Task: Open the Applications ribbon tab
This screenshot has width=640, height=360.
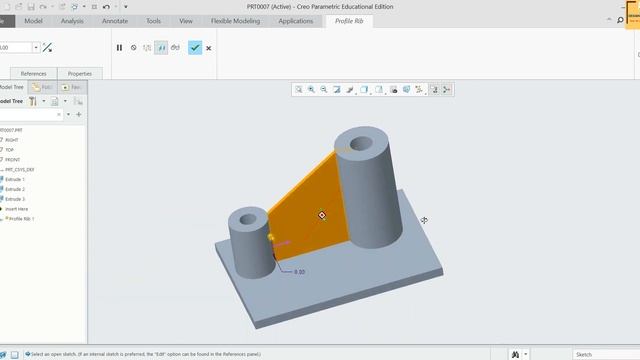Action: (x=296, y=21)
